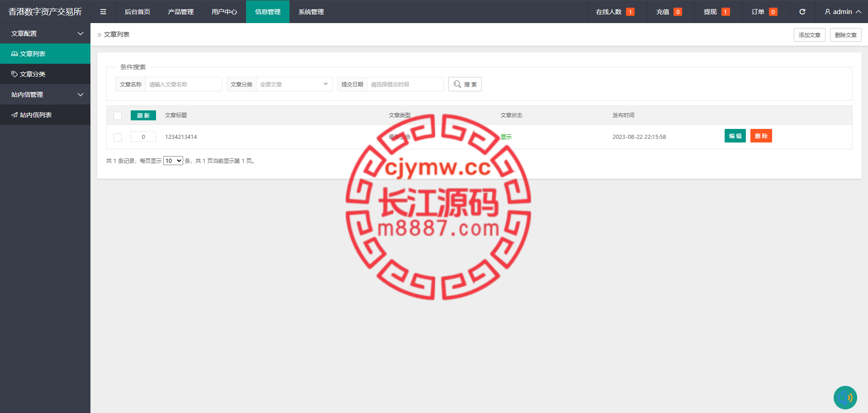The image size is (868, 413).
Task: Open 文章分类 in the sidebar
Action: click(45, 74)
